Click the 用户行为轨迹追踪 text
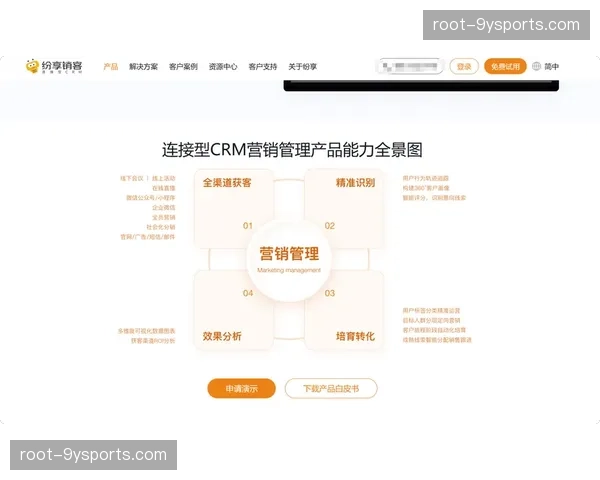Image resolution: width=600 pixels, height=480 pixels. [426, 178]
